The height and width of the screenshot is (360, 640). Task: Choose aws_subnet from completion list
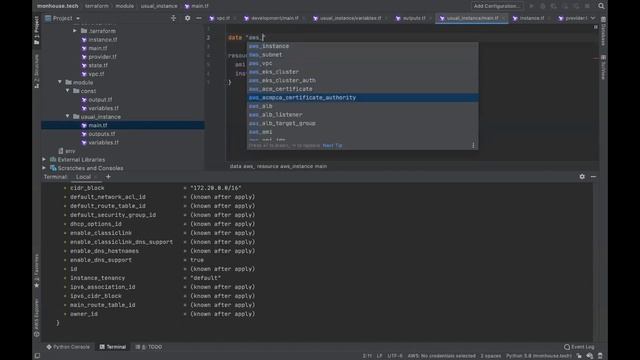click(x=362, y=55)
